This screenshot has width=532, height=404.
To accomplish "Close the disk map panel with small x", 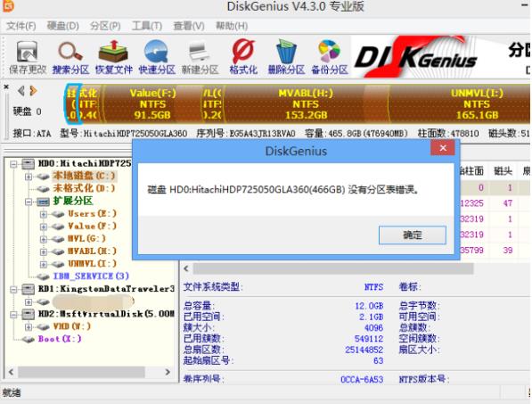I will click(6, 87).
